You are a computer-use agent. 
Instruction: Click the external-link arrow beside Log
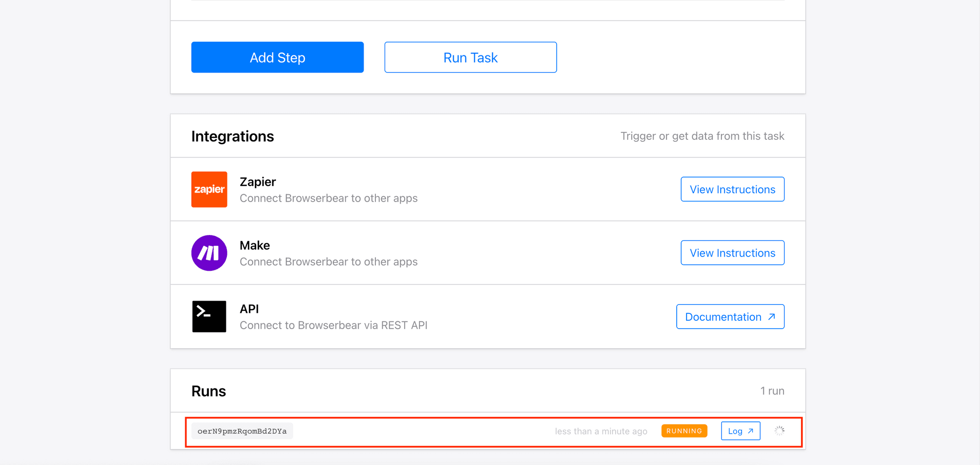pyautogui.click(x=749, y=431)
